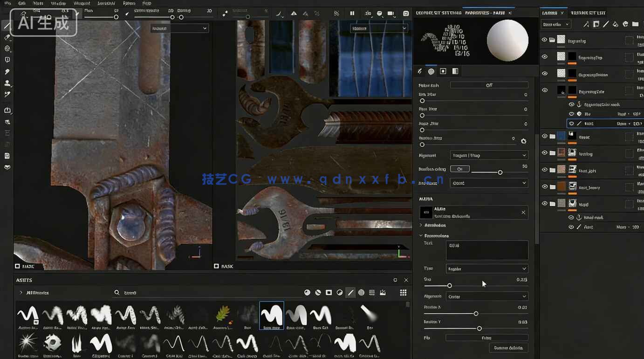Select the Eraser tool in left toolbar
This screenshot has width=644, height=359.
[x=7, y=37]
